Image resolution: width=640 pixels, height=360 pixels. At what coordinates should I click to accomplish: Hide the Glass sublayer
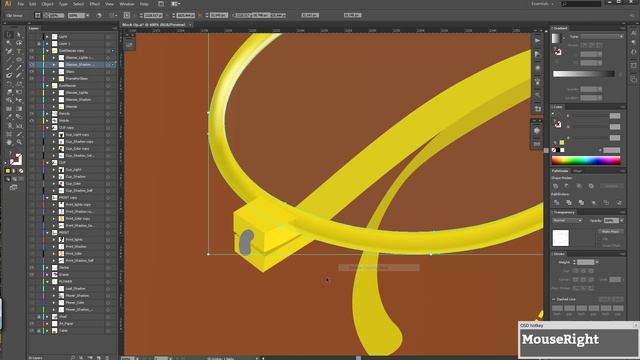click(x=32, y=71)
